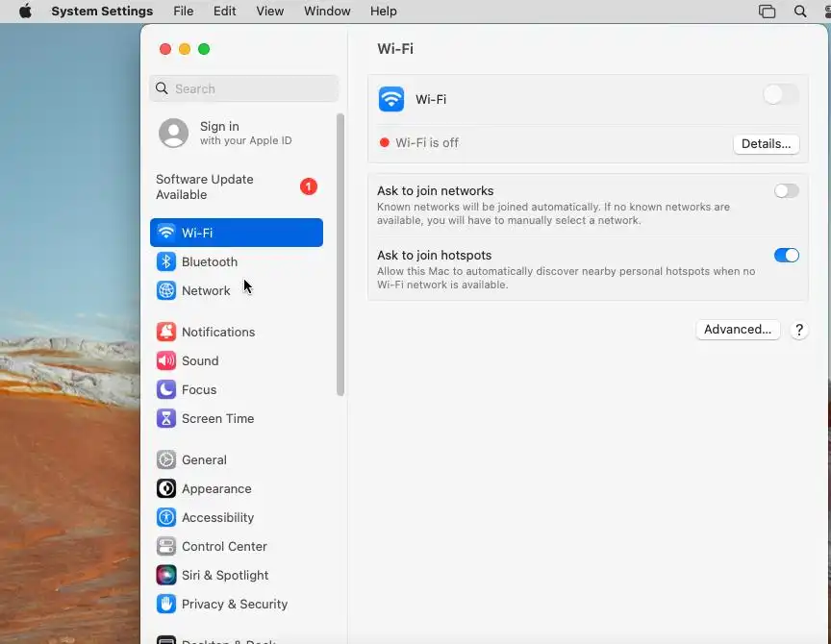Click the Accessibility icon
831x644 pixels.
pos(166,517)
